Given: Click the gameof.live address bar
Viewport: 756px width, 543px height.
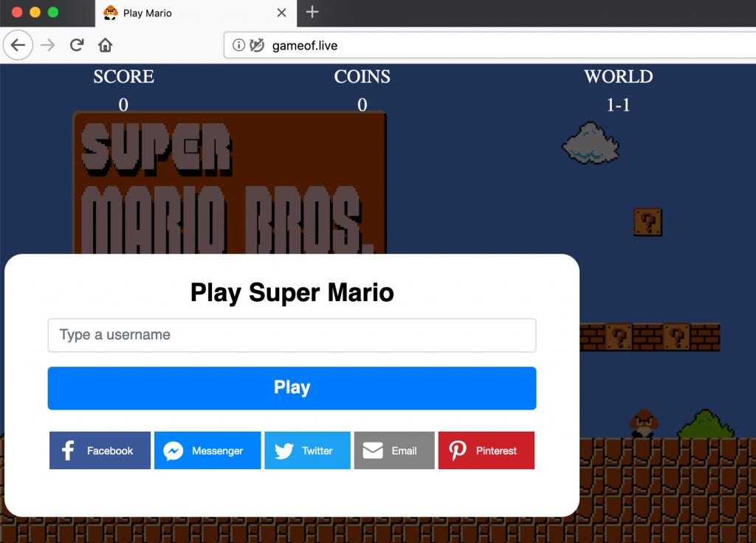Looking at the screenshot, I should (x=490, y=45).
